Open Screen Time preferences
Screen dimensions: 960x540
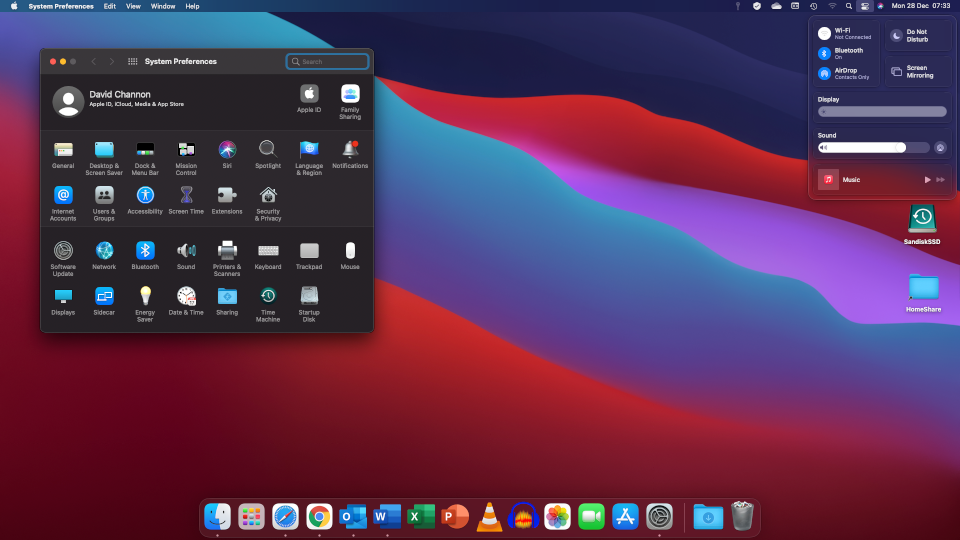coord(186,200)
